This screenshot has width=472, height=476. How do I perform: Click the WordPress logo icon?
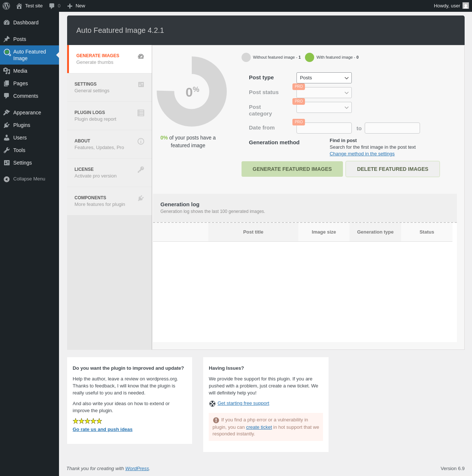pos(6,6)
